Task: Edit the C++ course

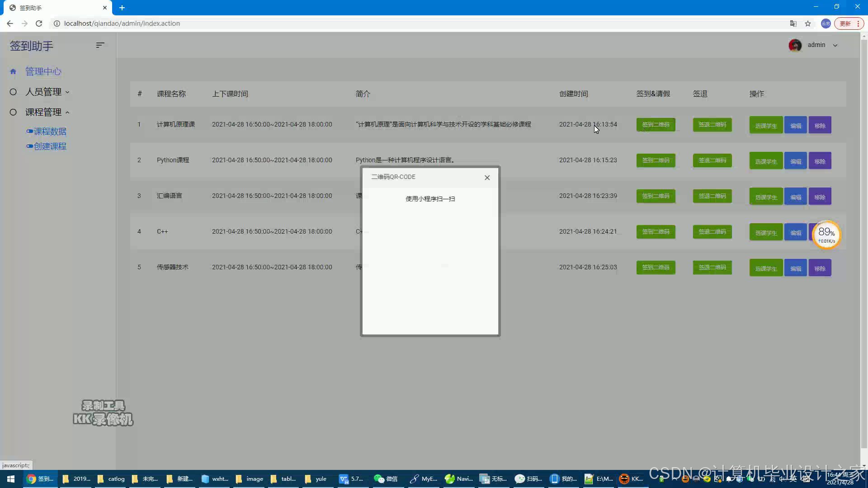Action: click(796, 232)
